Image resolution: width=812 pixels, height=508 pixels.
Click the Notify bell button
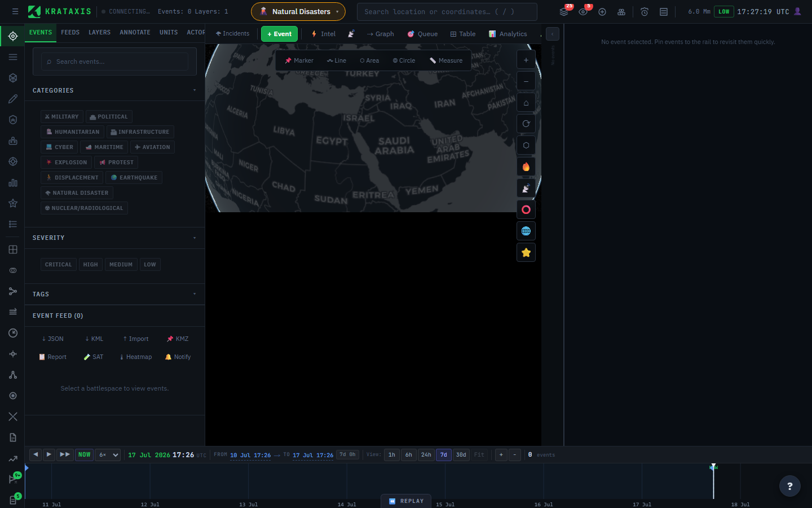click(x=178, y=357)
